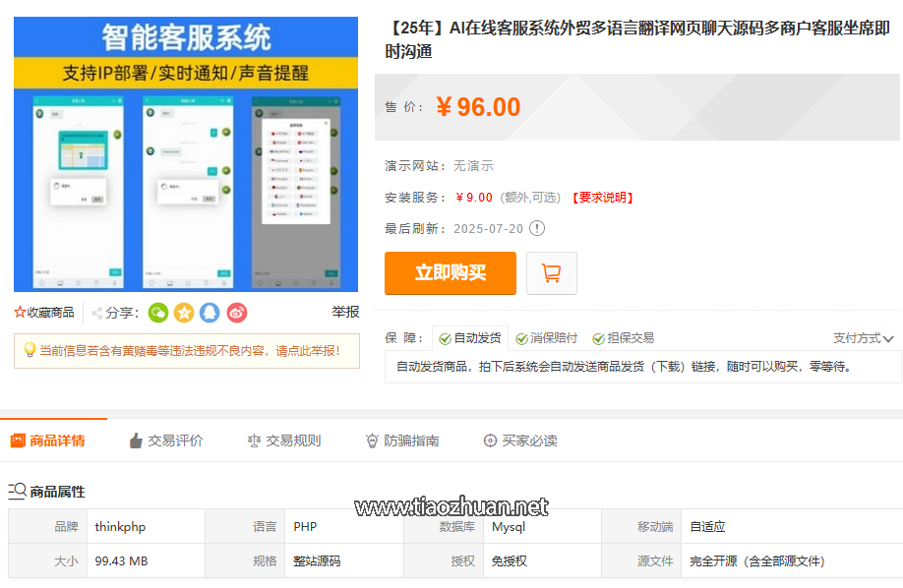Select the 消保赔付 guarantee tab
The width and height of the screenshot is (903, 588).
pyautogui.click(x=547, y=338)
